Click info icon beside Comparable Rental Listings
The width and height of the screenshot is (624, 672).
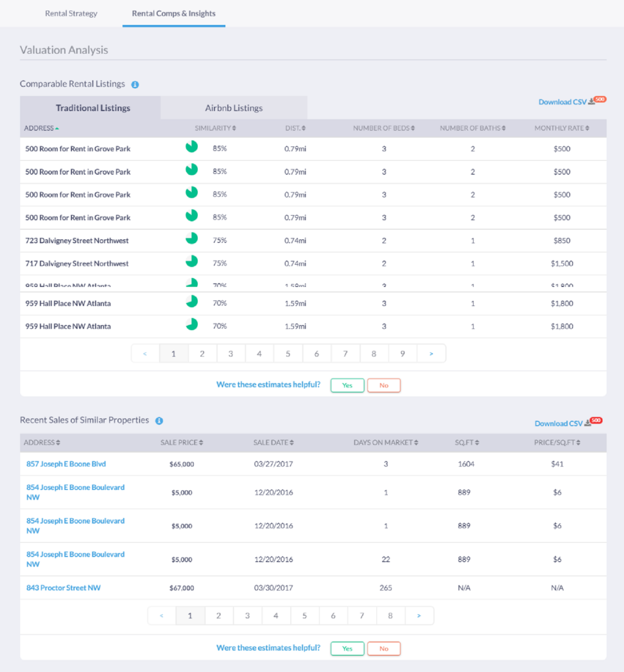coord(135,84)
